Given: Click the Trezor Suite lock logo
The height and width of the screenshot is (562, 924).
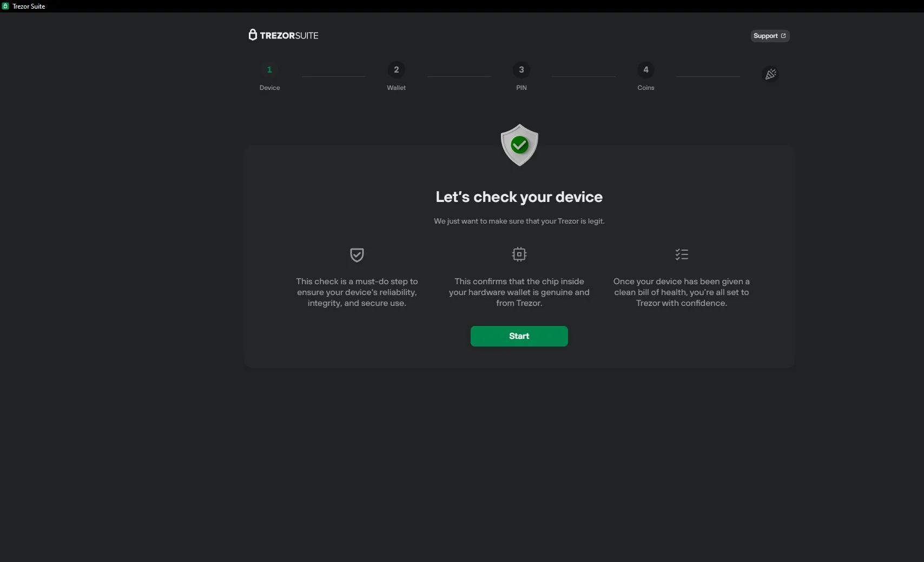Looking at the screenshot, I should pos(253,35).
